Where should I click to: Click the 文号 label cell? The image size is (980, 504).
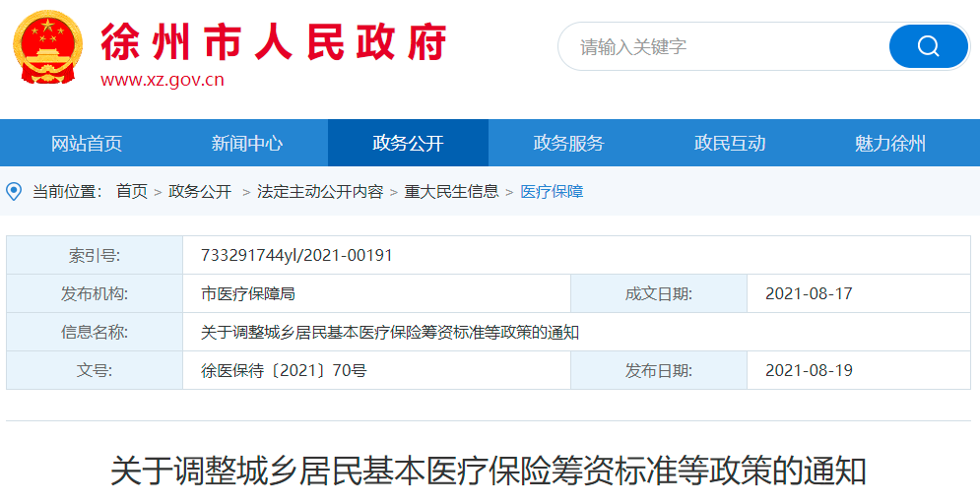95,370
